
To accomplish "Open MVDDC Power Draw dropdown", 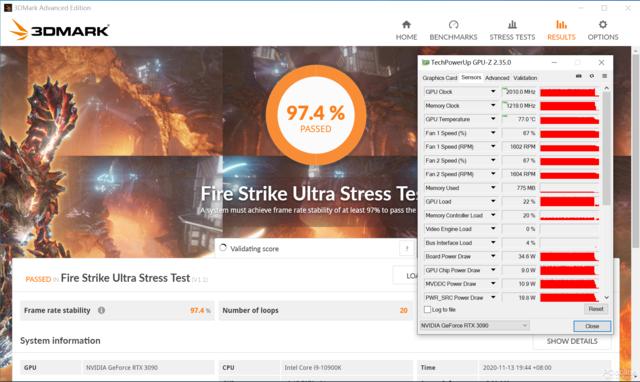I will point(493,284).
